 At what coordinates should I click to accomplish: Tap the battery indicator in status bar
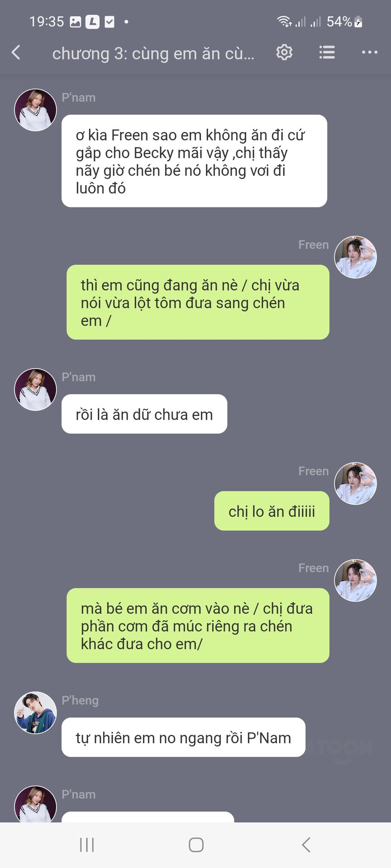tap(358, 21)
